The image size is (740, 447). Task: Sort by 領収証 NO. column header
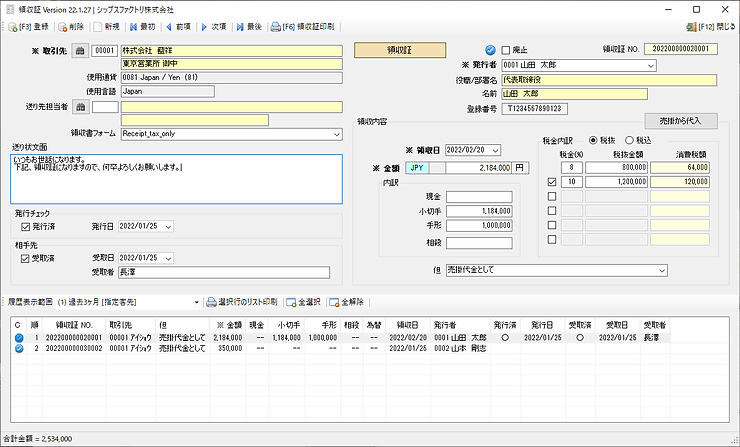coord(74,325)
